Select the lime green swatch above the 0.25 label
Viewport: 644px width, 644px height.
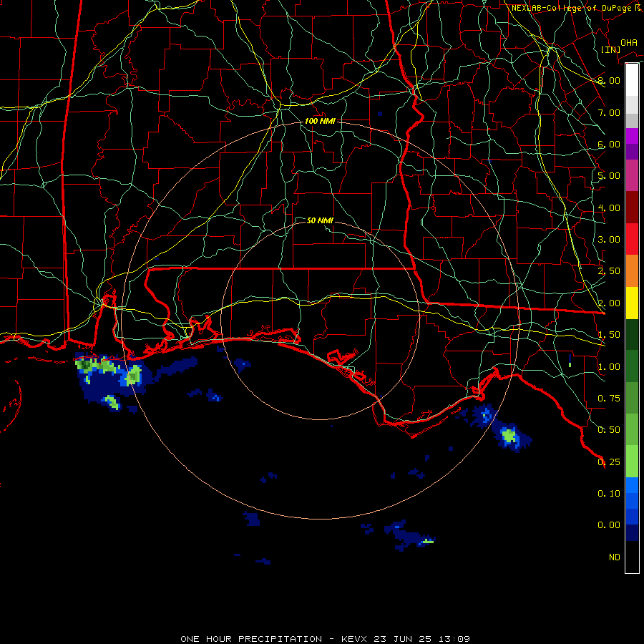632,462
